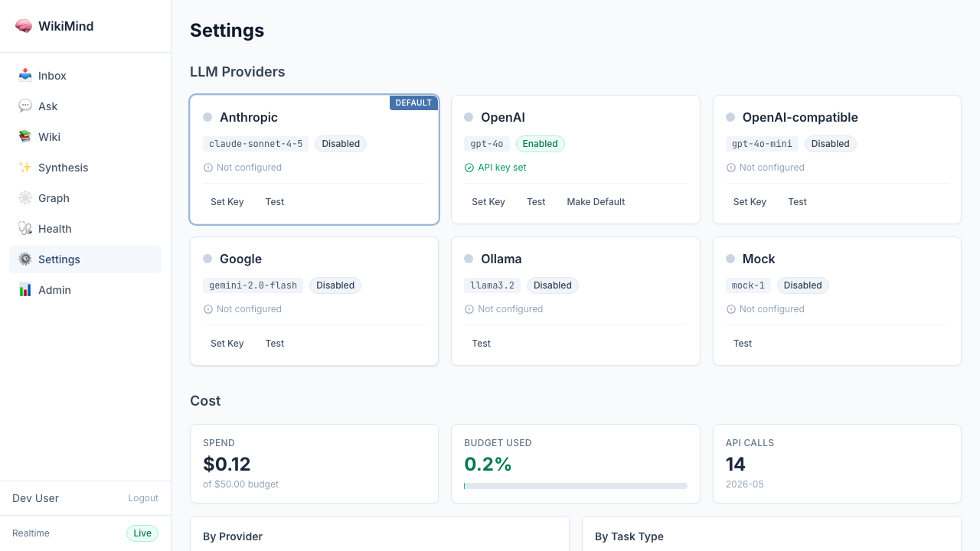Click the Ollama status dot
Image resolution: width=980 pixels, height=551 pixels.
(x=469, y=259)
